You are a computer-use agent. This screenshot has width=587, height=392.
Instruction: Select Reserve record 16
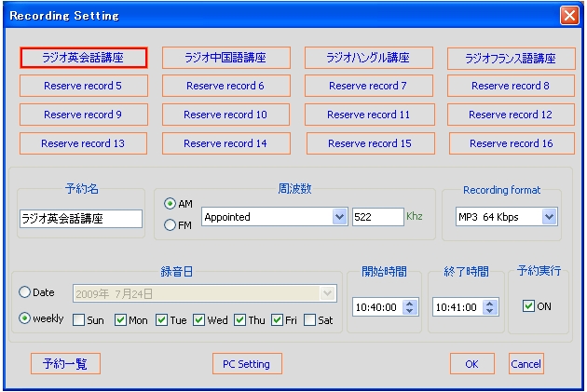pyautogui.click(x=512, y=143)
